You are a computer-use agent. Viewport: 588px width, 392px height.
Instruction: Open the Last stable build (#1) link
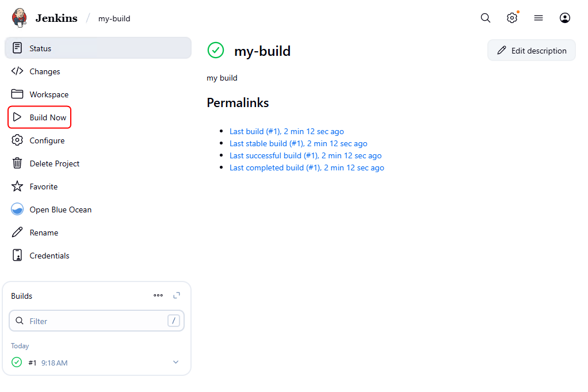point(298,143)
